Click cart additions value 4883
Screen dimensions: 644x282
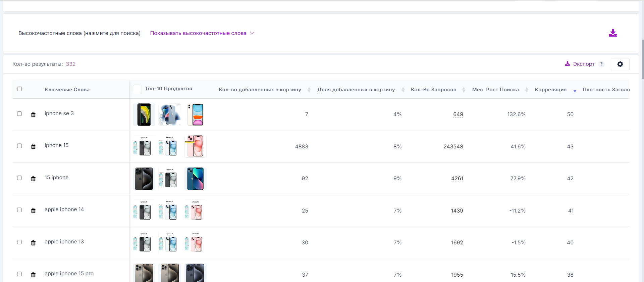click(302, 147)
